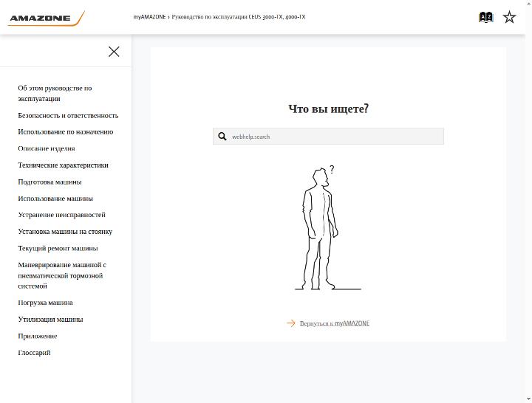532x403 pixels.
Task: Select Подготовка машины chapter
Action: click(x=50, y=182)
